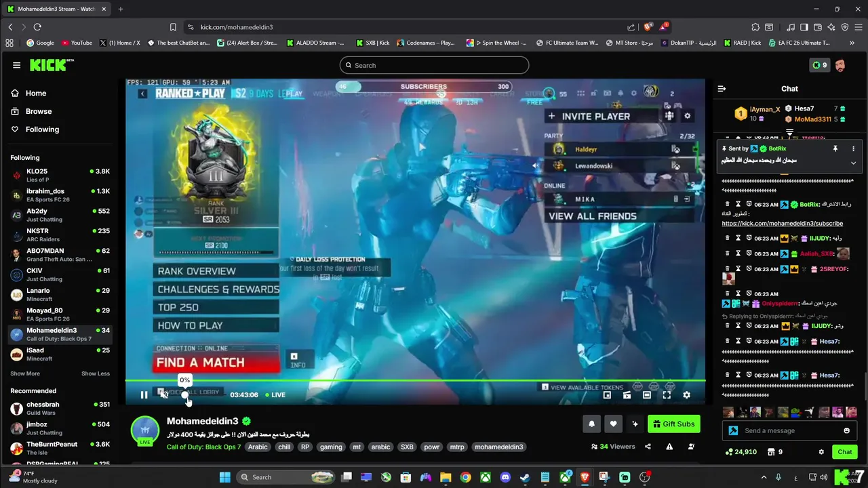Click the Gift Subs button
Screen dimensions: 868x488
tap(673, 424)
